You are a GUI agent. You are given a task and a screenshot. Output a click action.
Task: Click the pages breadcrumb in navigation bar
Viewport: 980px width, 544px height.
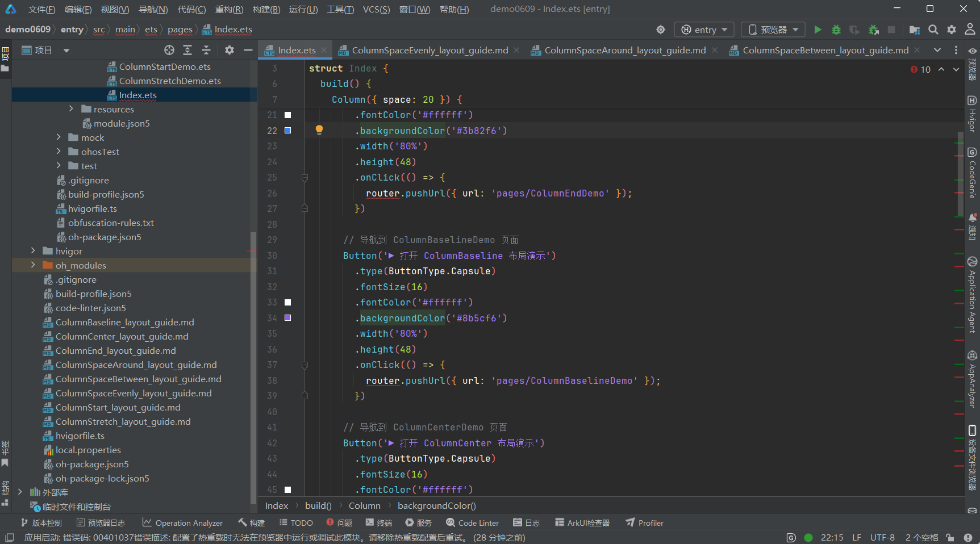(180, 30)
